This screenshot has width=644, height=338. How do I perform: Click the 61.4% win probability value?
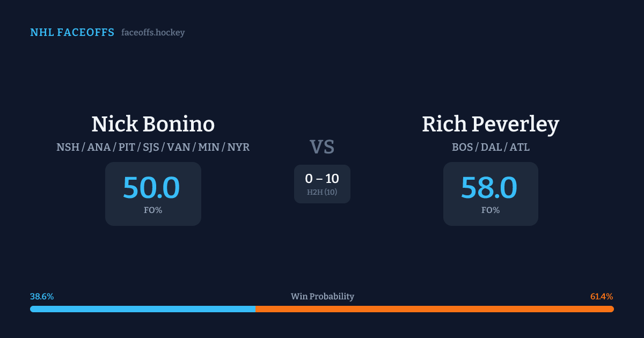click(x=602, y=297)
